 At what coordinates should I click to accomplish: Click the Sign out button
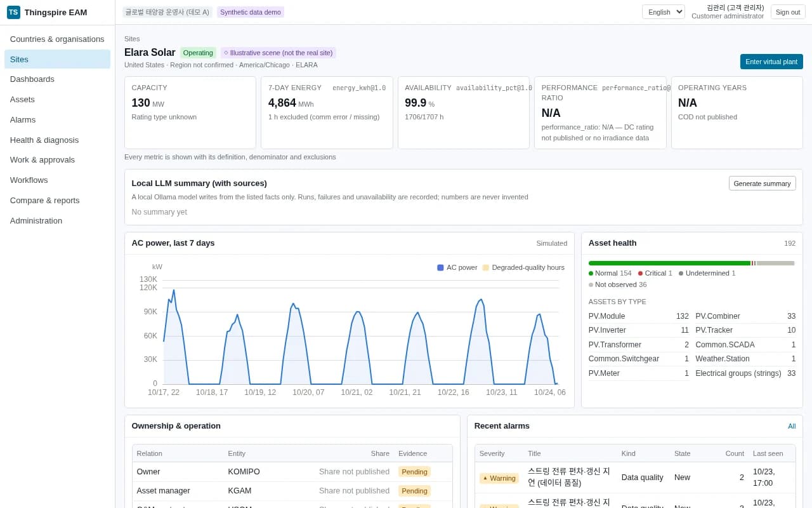pos(788,12)
